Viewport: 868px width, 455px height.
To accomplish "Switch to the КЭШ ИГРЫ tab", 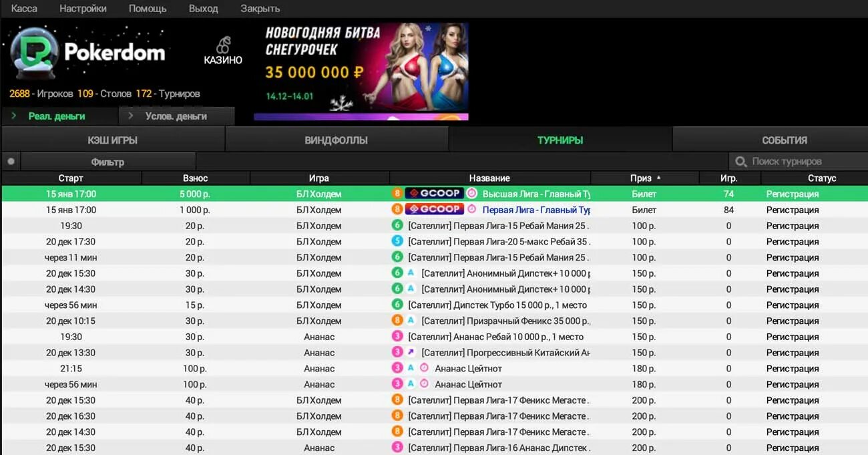I will [113, 140].
